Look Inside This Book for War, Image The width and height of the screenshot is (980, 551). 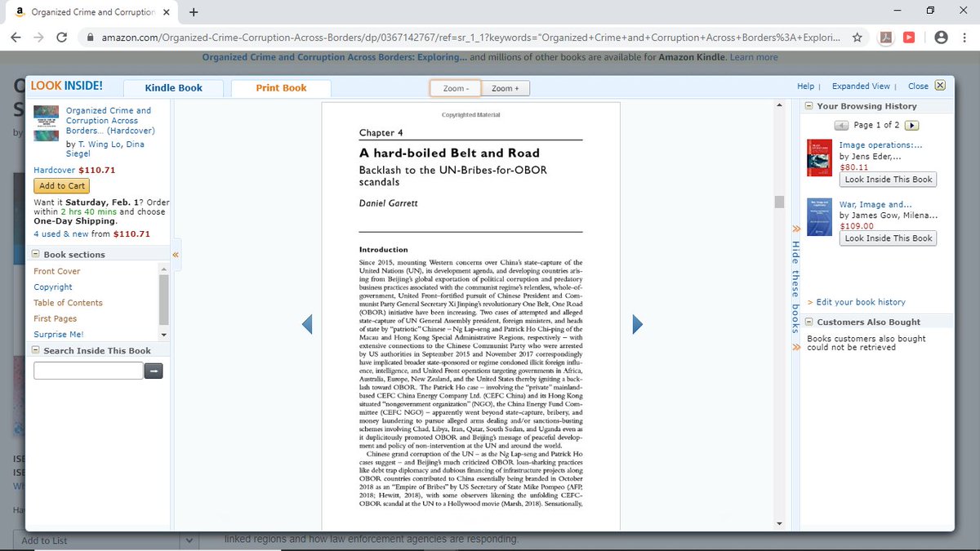coord(889,238)
